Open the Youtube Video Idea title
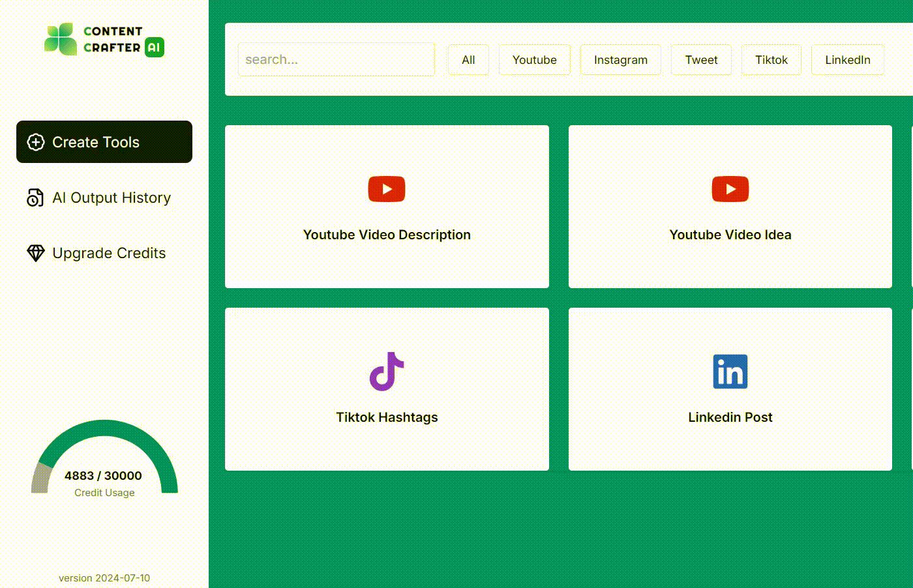The height and width of the screenshot is (588, 913). (x=730, y=235)
